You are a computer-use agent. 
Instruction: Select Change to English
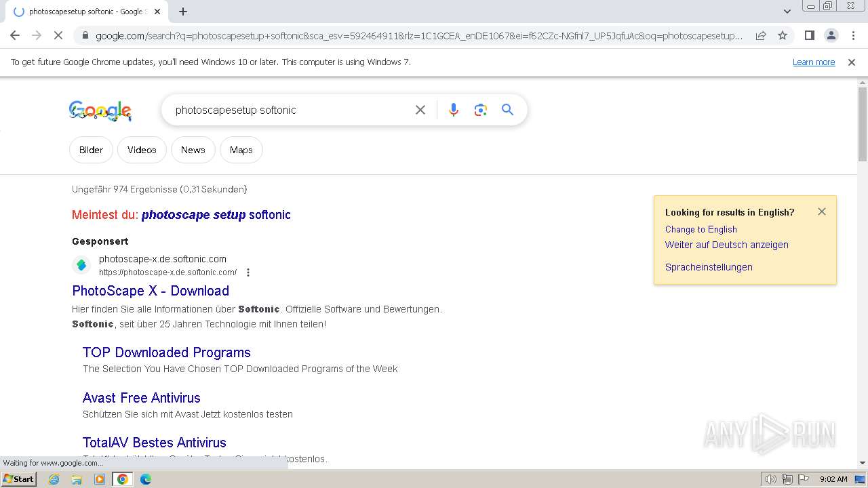tap(701, 229)
